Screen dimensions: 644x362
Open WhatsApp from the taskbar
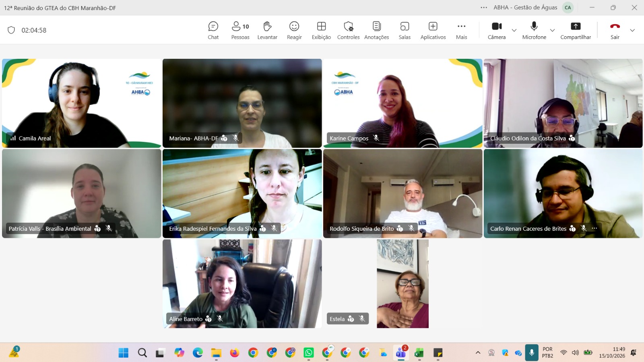(x=309, y=353)
